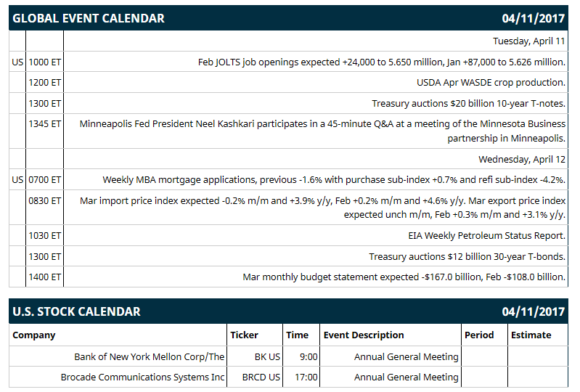The width and height of the screenshot is (580, 392).
Task: Select the EIA Weekly Petroleum Status Report entry
Action: [486, 236]
